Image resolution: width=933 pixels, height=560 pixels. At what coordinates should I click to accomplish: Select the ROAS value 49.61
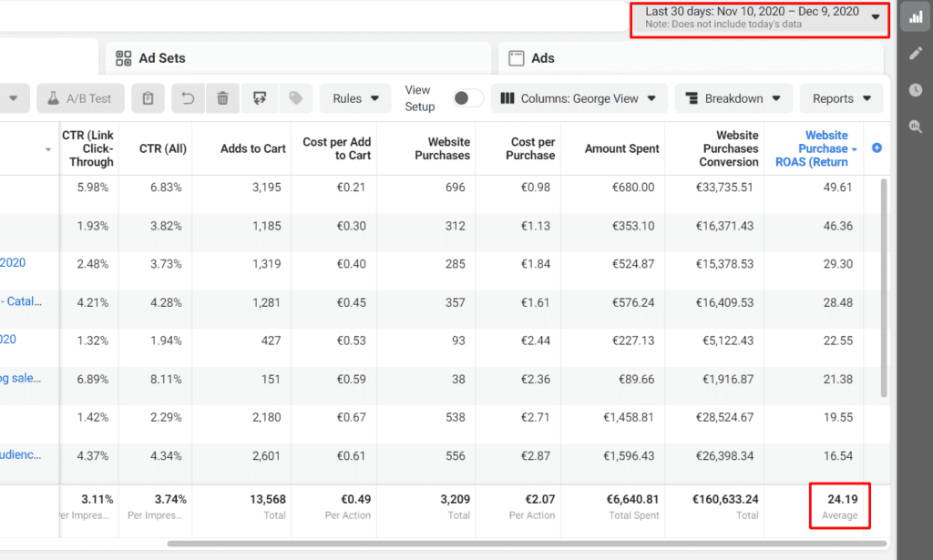coord(838,188)
